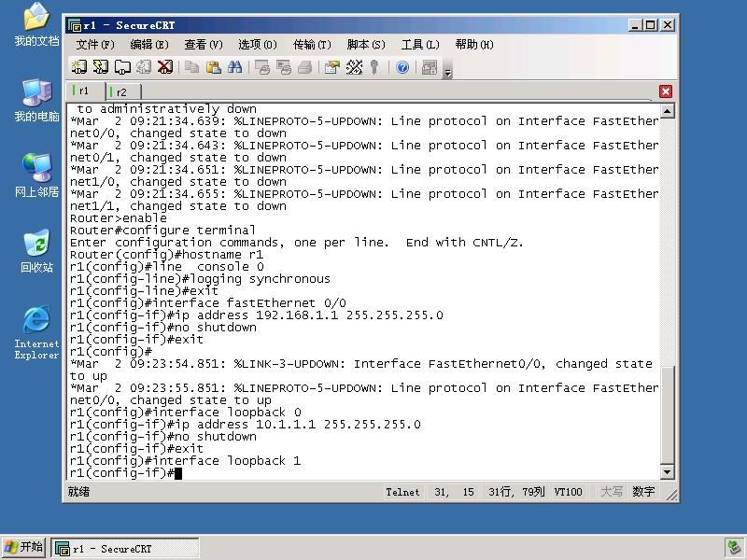Screen dimensions: 747x560
Task: Click the Reconnect toolbar icon
Action: pos(144,67)
